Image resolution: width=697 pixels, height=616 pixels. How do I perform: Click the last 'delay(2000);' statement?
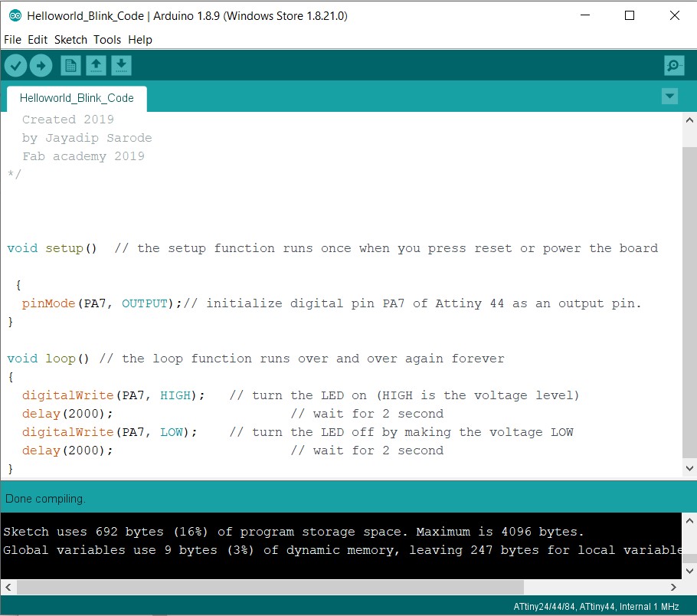tap(67, 451)
